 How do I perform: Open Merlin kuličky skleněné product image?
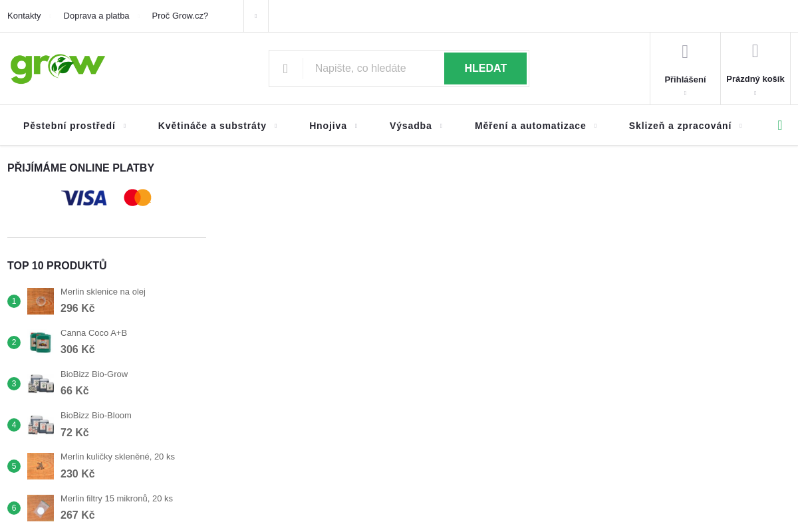41,466
